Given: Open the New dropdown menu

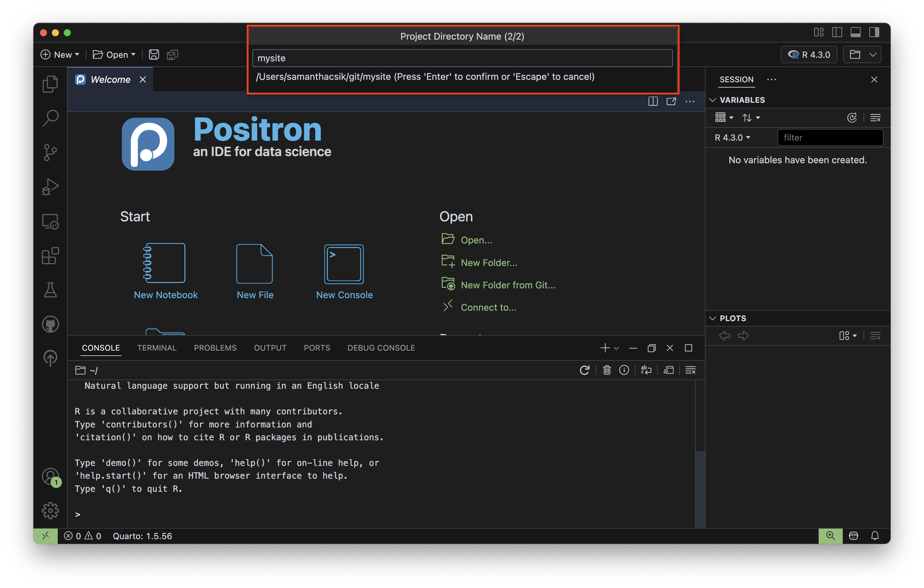Looking at the screenshot, I should coord(60,55).
